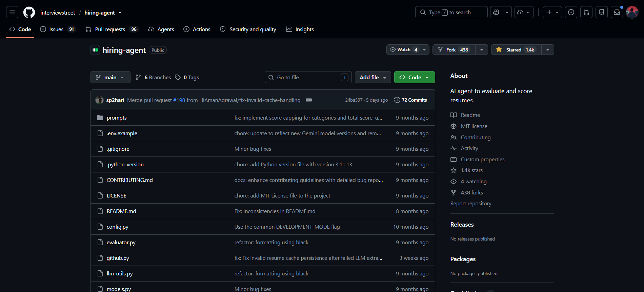644x292 pixels.
Task: Open the interviewstreet organization link
Action: 58,13
